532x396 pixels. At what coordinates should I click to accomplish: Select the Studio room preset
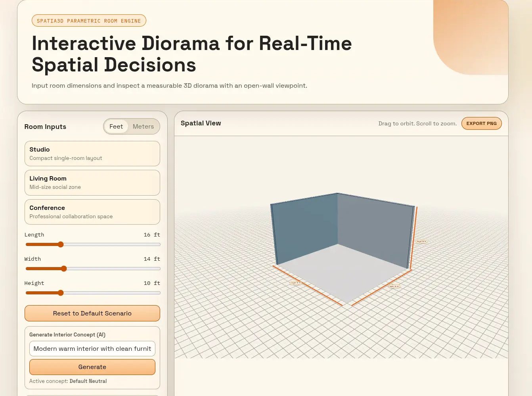point(92,154)
